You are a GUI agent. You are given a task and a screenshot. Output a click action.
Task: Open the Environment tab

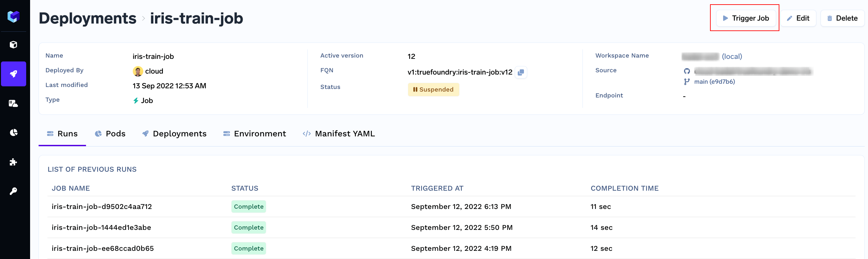[254, 134]
